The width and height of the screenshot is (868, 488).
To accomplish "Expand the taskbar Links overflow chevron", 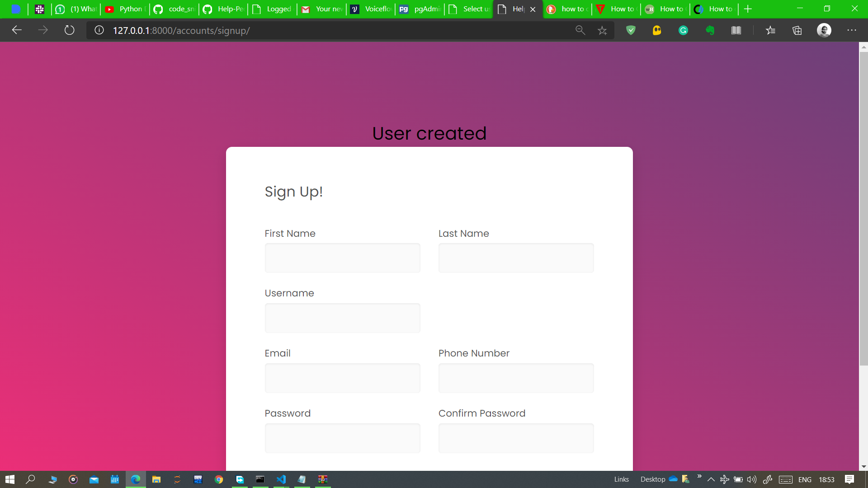I will pos(699,476).
